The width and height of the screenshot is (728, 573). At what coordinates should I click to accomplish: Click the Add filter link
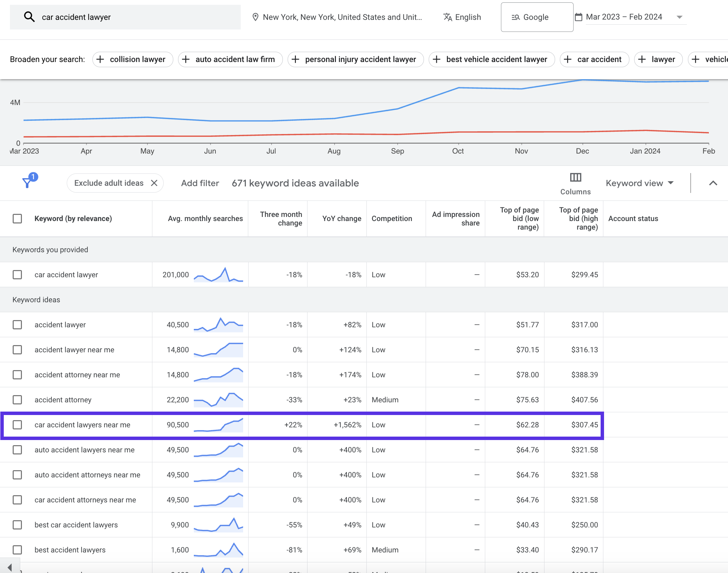(200, 183)
